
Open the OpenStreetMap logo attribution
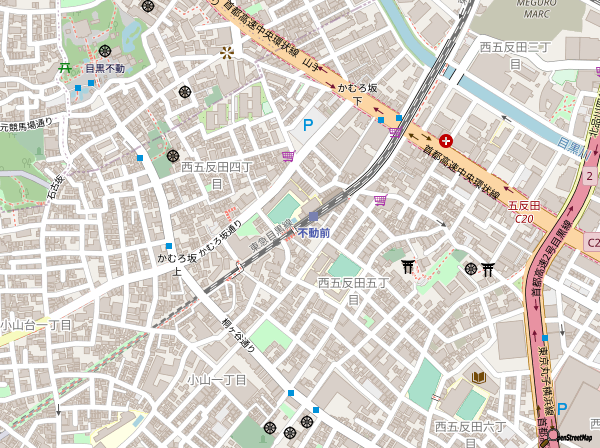pos(572,437)
